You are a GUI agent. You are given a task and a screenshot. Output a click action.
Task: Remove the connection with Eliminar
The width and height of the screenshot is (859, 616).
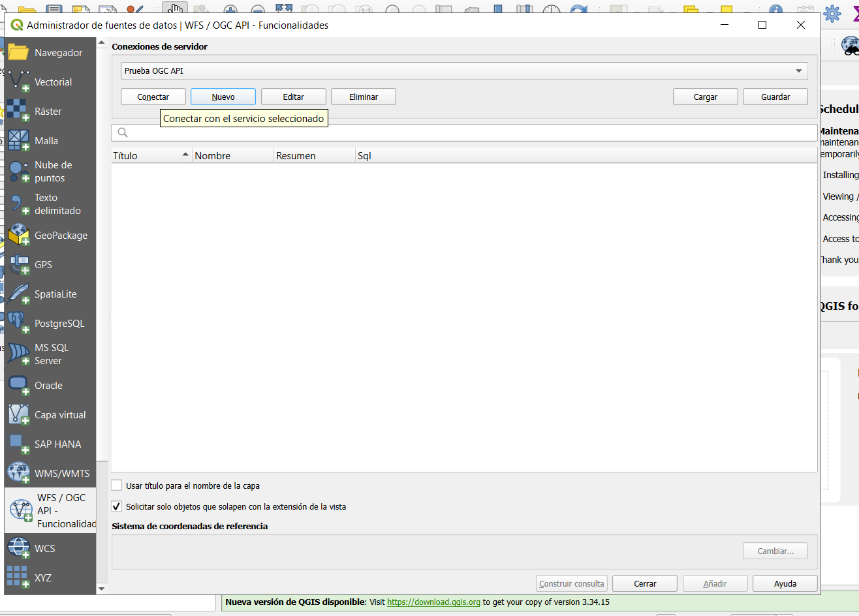click(364, 97)
